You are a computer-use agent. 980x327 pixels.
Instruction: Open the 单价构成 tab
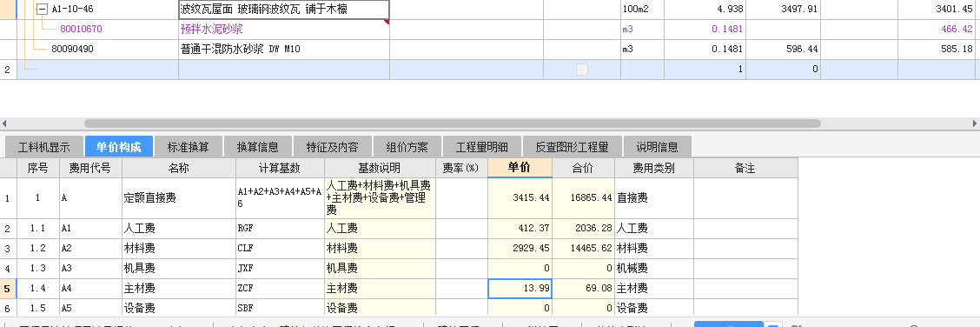[119, 148]
